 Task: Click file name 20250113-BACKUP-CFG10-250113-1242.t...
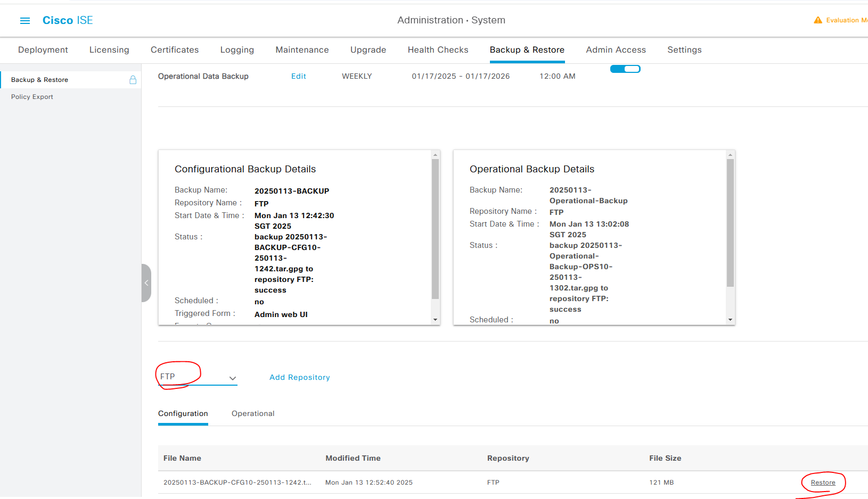[x=238, y=483]
